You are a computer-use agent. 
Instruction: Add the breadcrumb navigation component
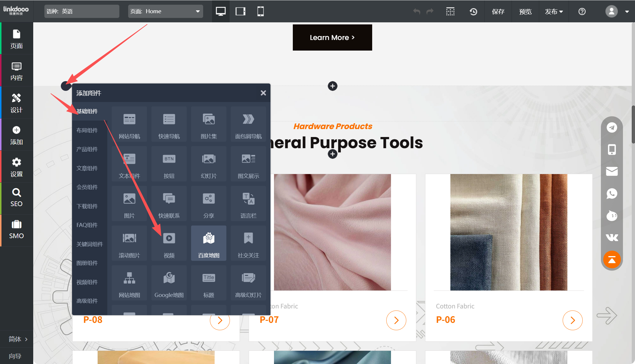pyautogui.click(x=248, y=124)
